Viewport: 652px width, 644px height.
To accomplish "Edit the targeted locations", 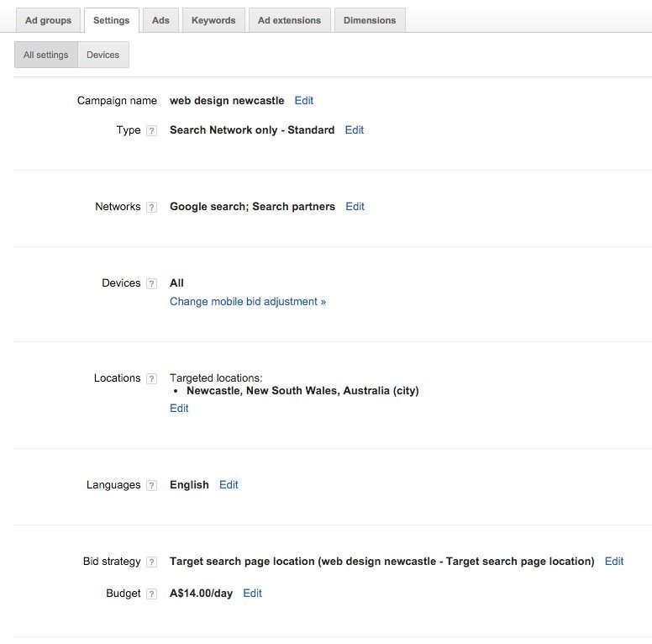I will pos(179,409).
